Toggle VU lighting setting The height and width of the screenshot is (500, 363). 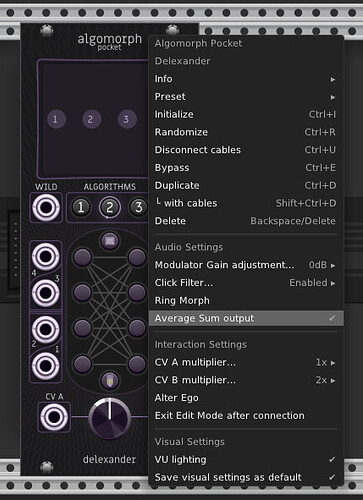coord(246,460)
